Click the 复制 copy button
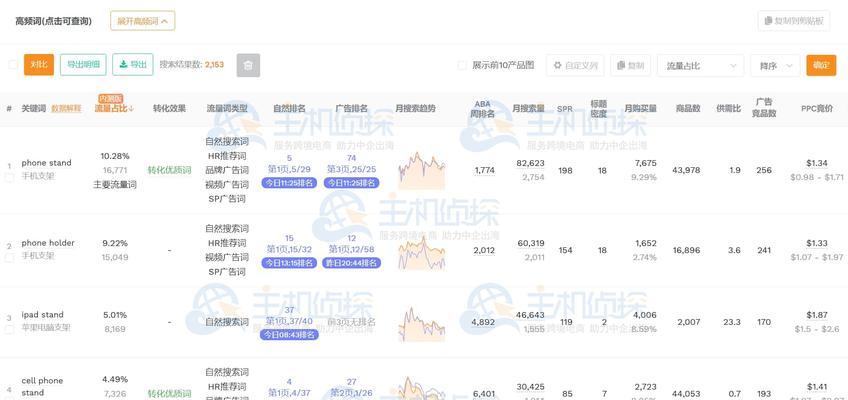The width and height of the screenshot is (848, 400). tap(631, 65)
